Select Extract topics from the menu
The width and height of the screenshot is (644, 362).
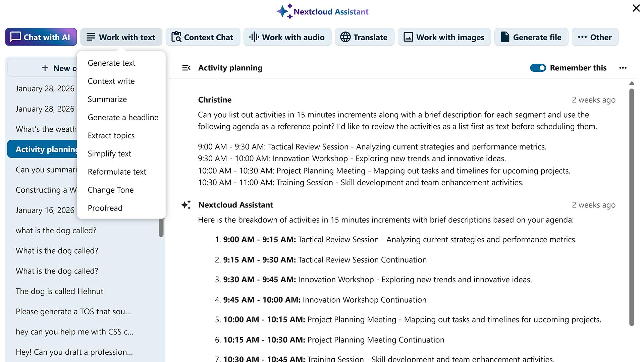pos(111,135)
